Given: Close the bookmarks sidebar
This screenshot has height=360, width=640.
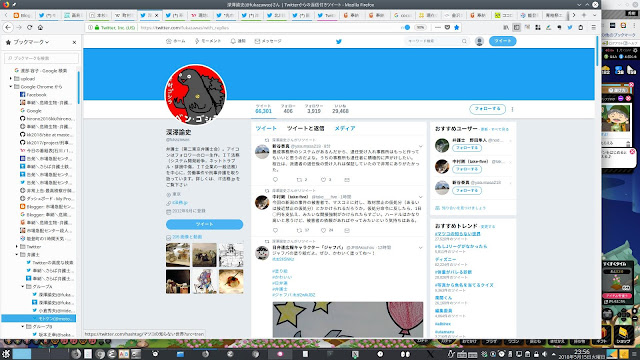Looking at the screenshot, I should tap(74, 42).
